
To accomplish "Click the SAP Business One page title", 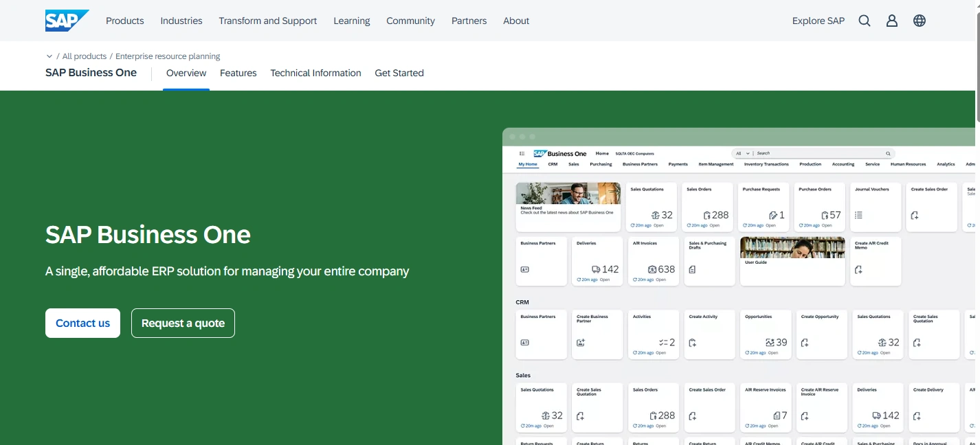I will point(91,73).
